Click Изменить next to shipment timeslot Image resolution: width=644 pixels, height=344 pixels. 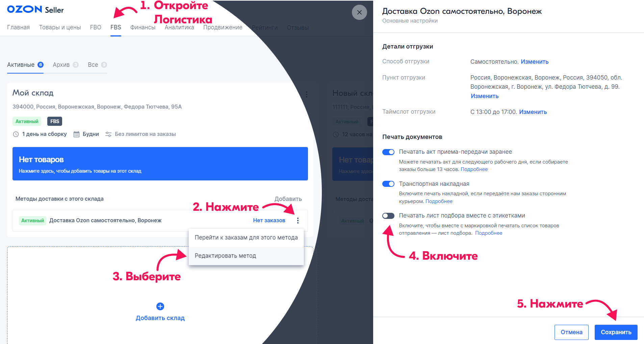[x=533, y=112]
